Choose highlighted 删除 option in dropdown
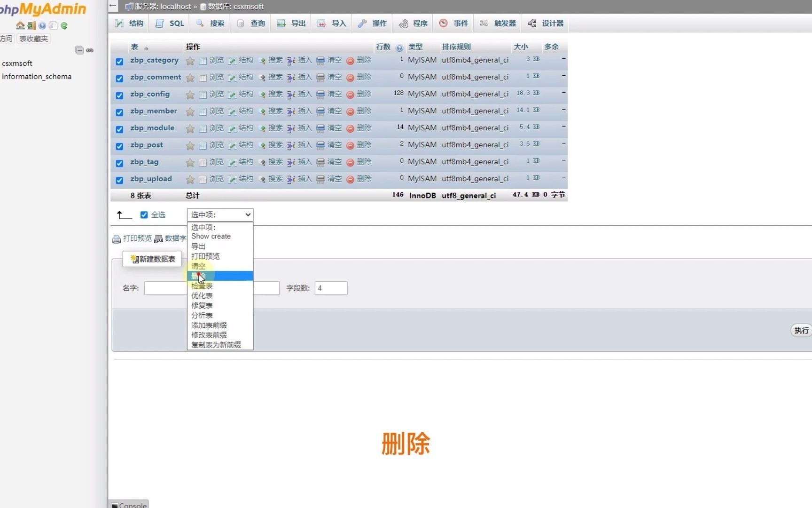 point(220,276)
